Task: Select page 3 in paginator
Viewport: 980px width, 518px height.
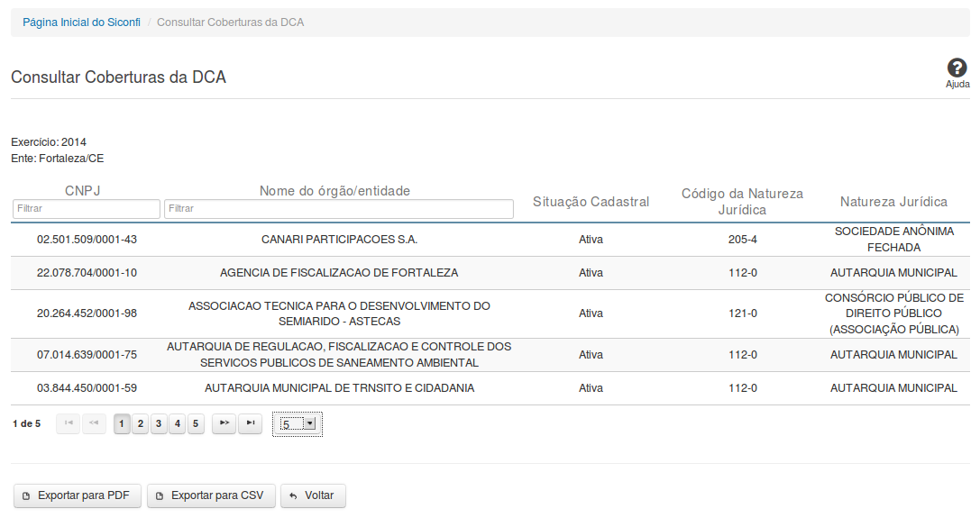Action: (x=159, y=423)
